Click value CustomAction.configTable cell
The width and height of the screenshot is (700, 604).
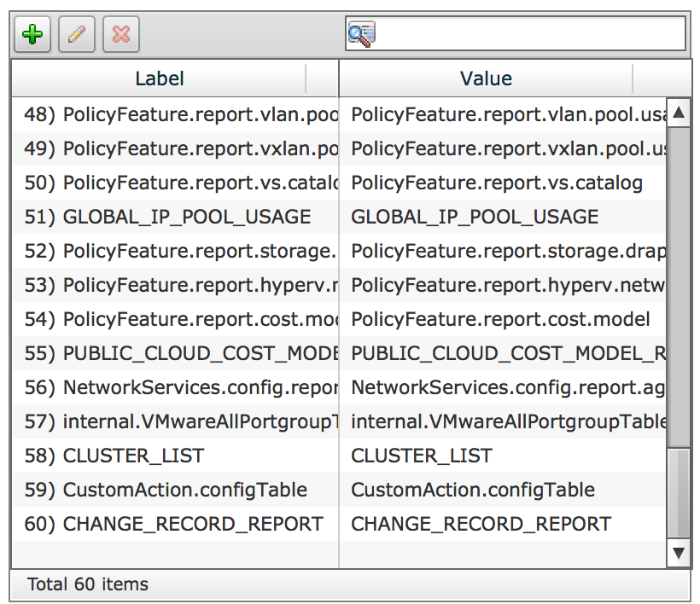[x=503, y=490]
